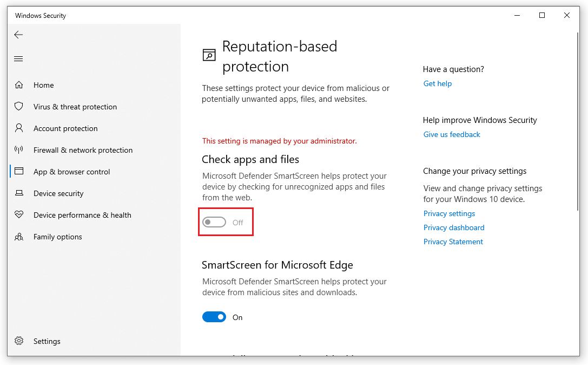Open the Settings gear icon
This screenshot has width=588, height=365.
[18, 341]
